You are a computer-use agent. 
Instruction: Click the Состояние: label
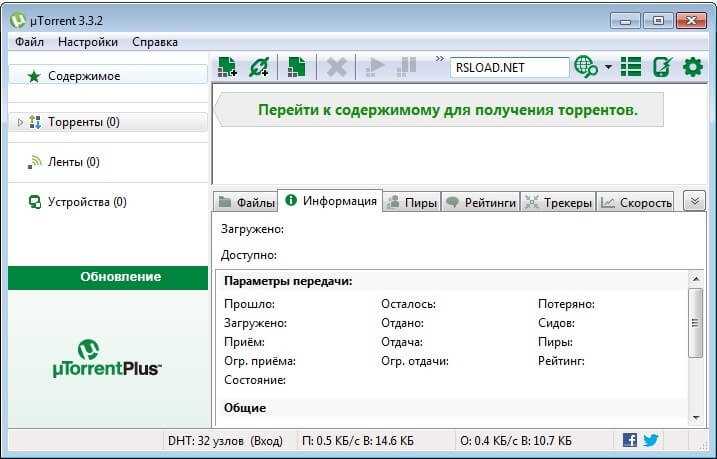tap(255, 380)
